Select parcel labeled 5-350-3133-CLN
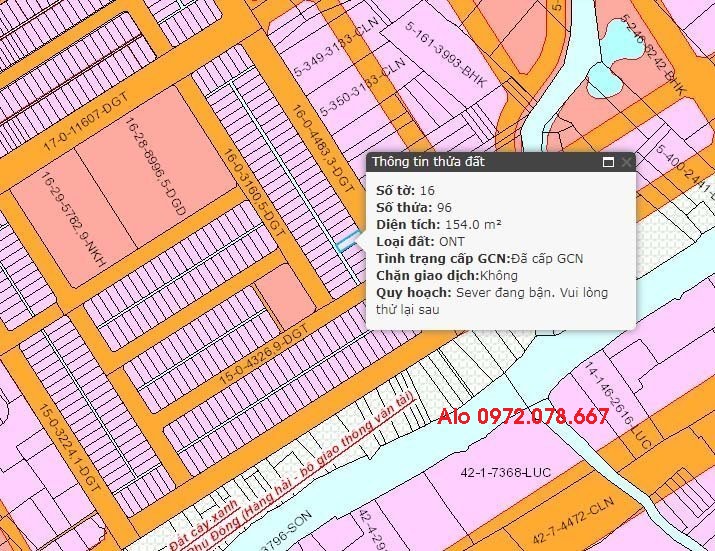Image resolution: width=715 pixels, height=551 pixels. [x=363, y=87]
